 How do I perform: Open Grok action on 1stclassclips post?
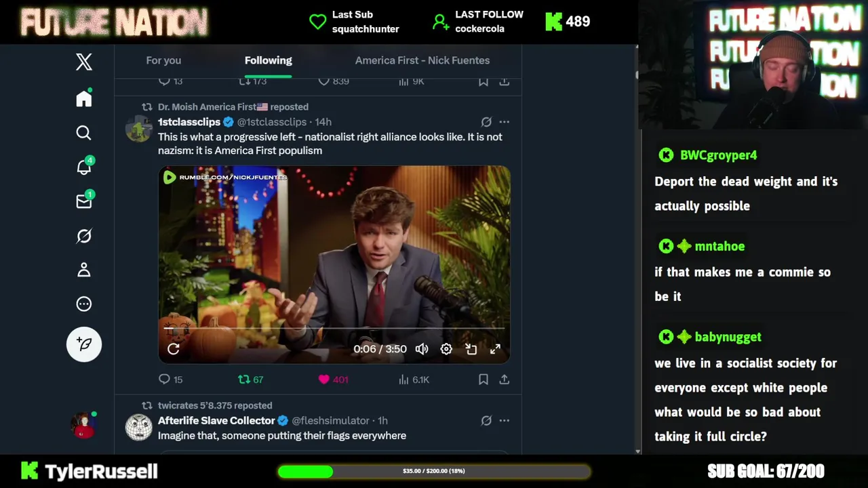486,122
